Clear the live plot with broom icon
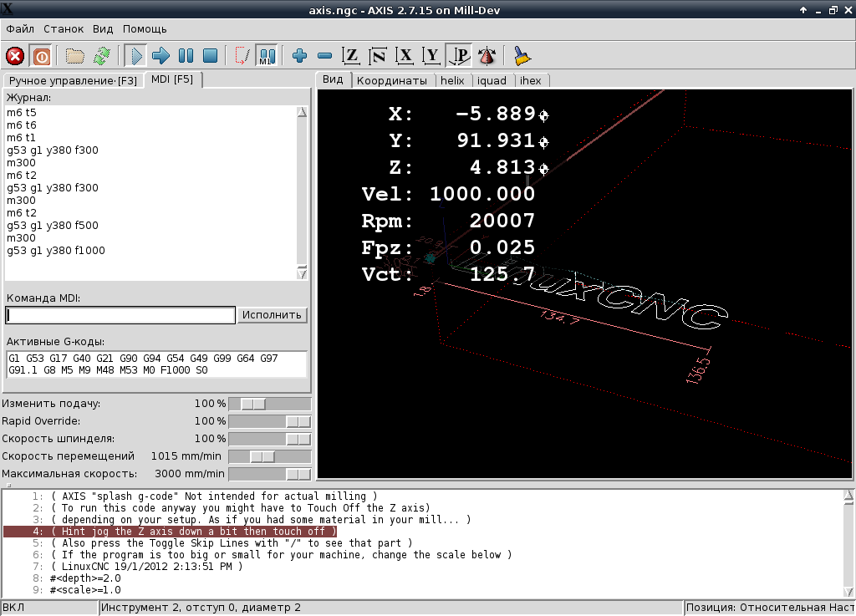Viewport: 856px width, 616px height. (522, 56)
